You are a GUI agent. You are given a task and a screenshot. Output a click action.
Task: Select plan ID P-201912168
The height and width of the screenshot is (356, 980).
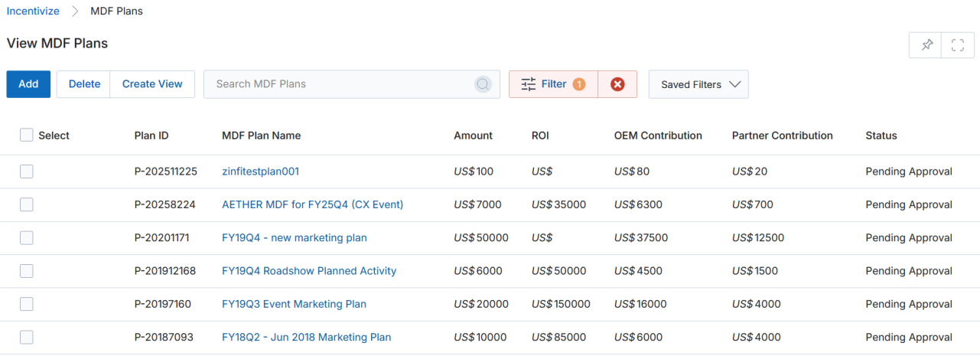click(164, 270)
